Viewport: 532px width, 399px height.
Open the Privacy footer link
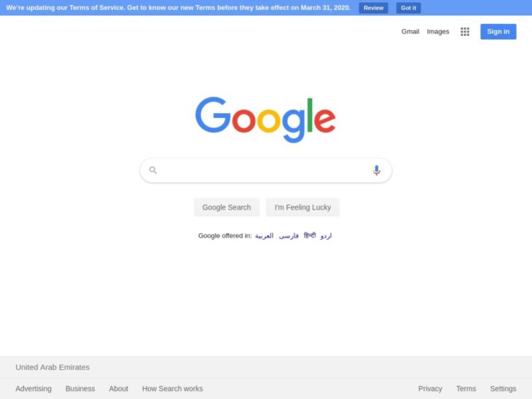coord(430,389)
